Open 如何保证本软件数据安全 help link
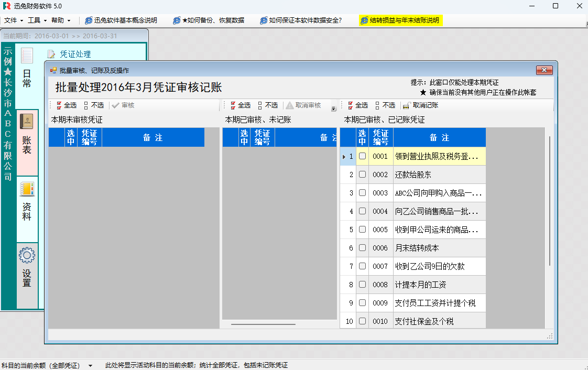 tap(301, 20)
